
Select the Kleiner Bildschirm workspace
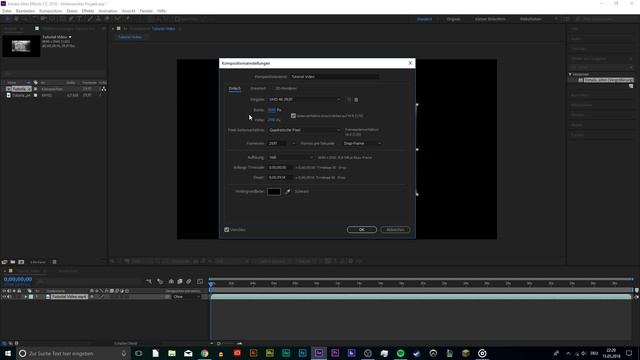click(x=490, y=19)
